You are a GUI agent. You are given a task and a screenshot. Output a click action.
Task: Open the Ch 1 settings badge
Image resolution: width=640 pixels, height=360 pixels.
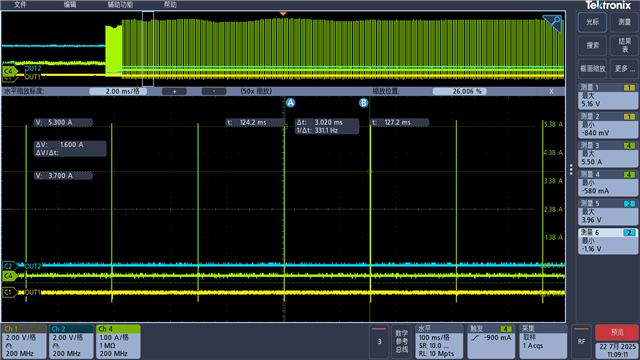point(24,341)
